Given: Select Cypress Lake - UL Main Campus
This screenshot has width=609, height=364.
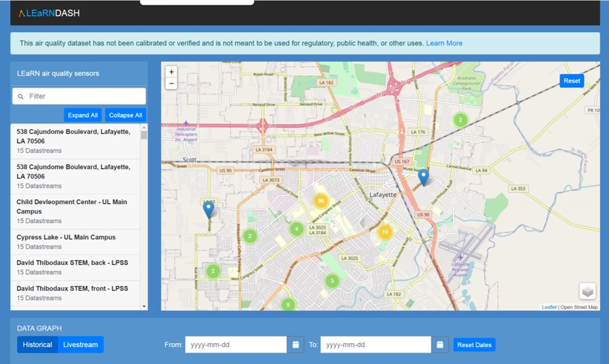Looking at the screenshot, I should [75, 242].
